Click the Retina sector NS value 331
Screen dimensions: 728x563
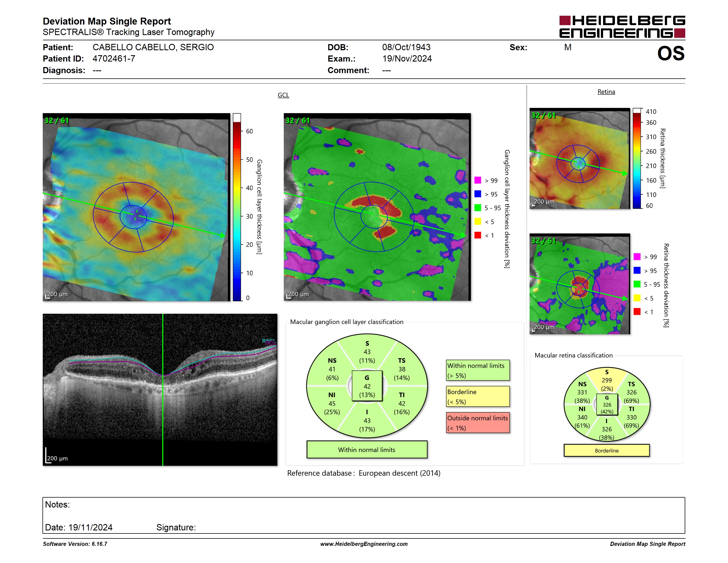582,392
